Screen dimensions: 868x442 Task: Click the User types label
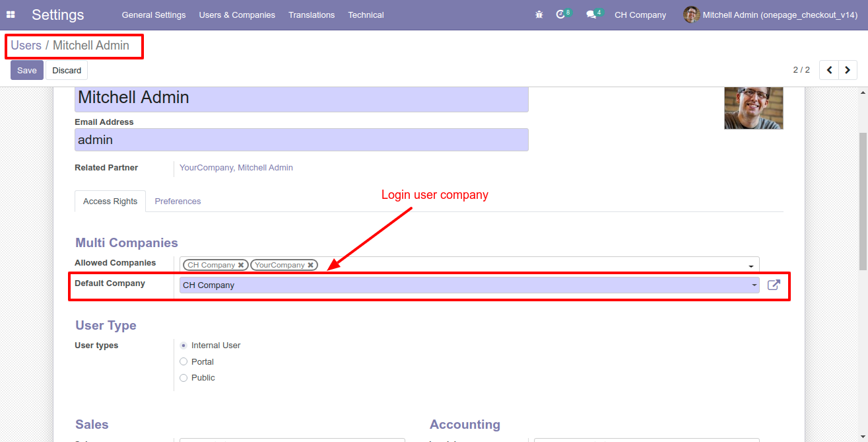pyautogui.click(x=96, y=346)
